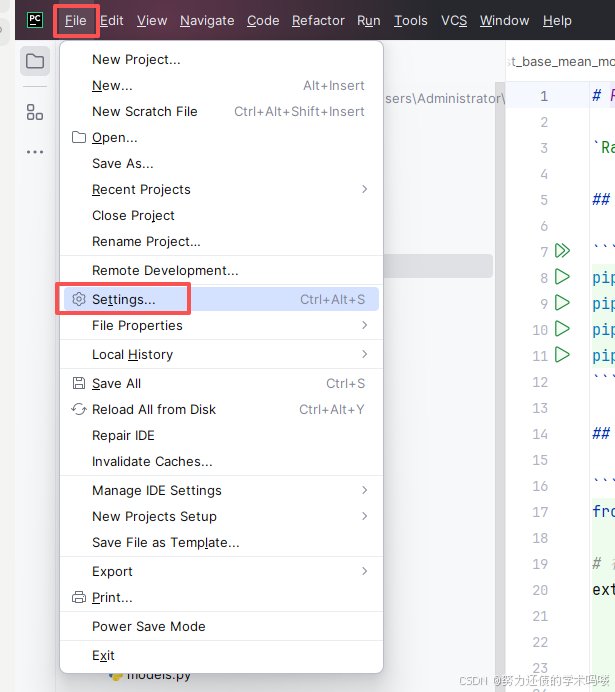This screenshot has width=615, height=692.
Task: Open the Edit menu
Action: click(112, 20)
